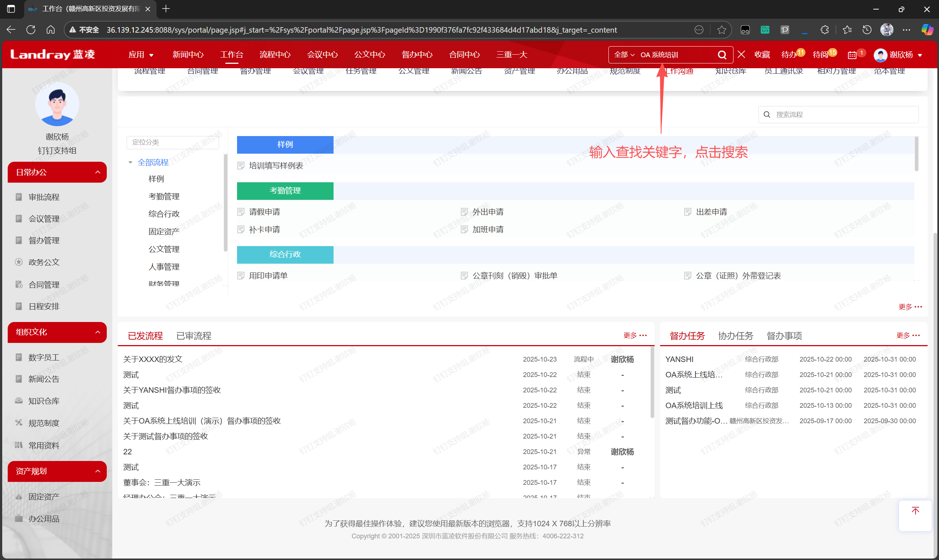Open the 谢欣杨 user account dropdown
Screen dimensions: 939x560
900,55
